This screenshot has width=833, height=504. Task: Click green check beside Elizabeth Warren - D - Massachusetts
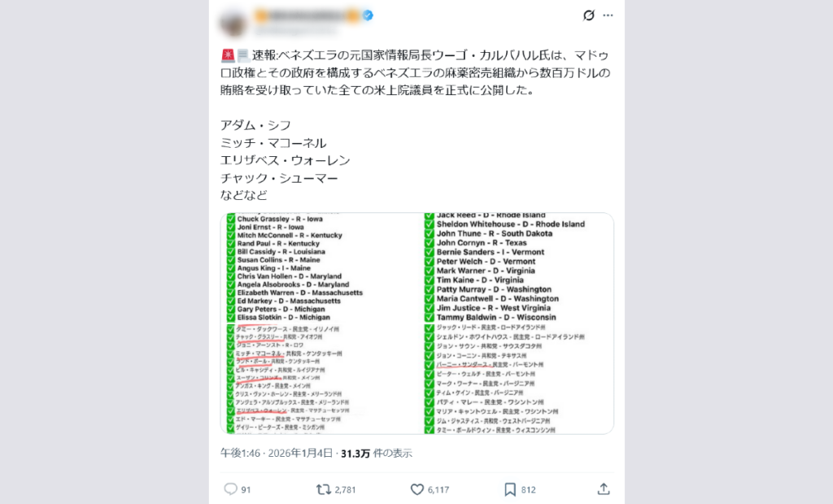[x=231, y=293]
